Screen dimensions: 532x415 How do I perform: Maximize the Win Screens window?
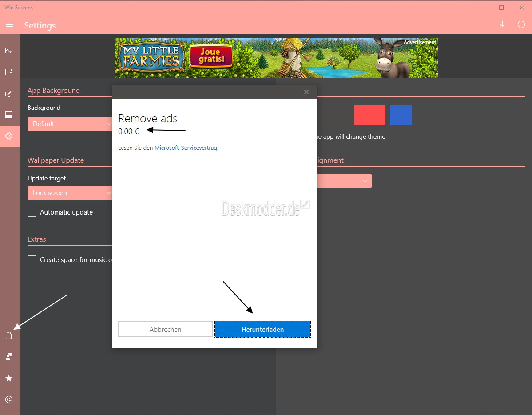[x=501, y=8]
